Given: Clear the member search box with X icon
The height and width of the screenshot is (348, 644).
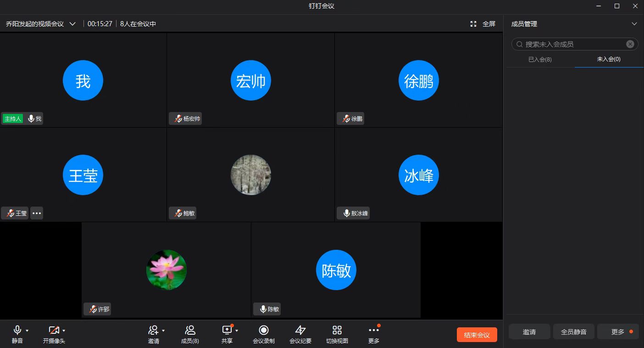Looking at the screenshot, I should click(630, 44).
